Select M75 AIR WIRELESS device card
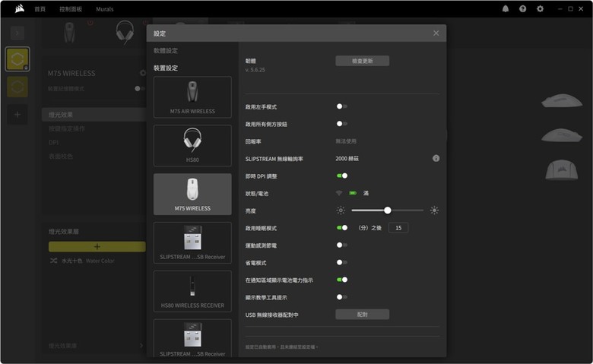The image size is (593, 364). coord(192,97)
